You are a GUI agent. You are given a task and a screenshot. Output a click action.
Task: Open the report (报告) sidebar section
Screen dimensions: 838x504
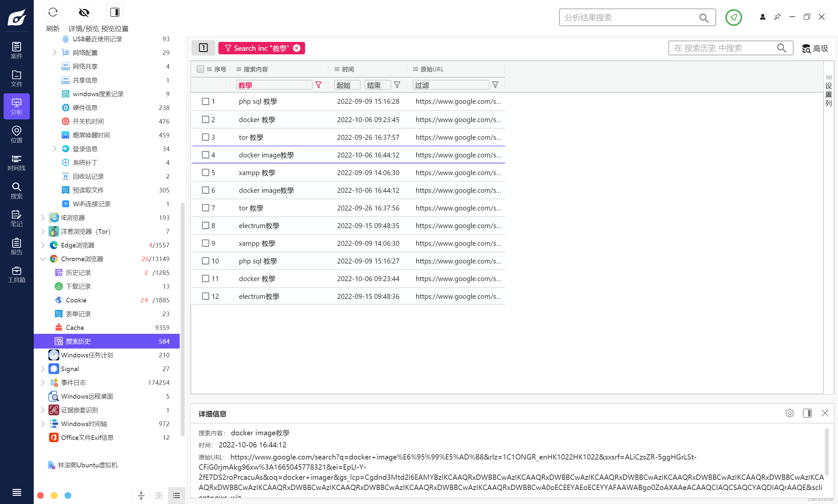16,246
